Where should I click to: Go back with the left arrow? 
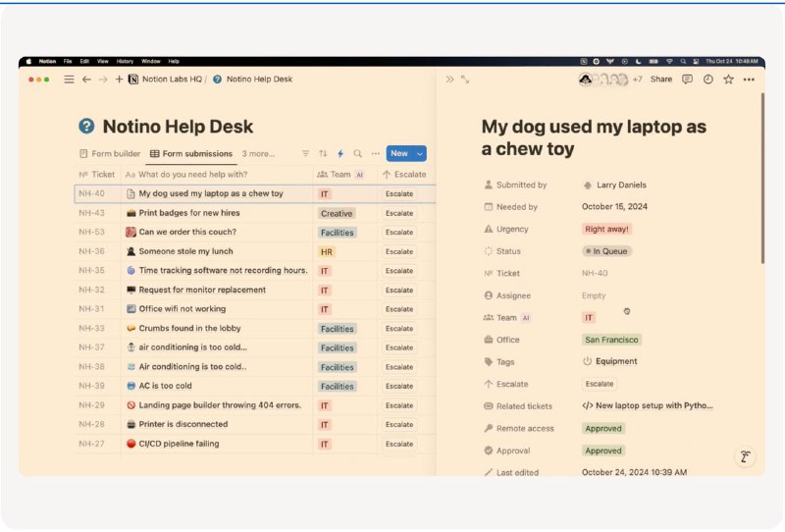click(x=86, y=80)
